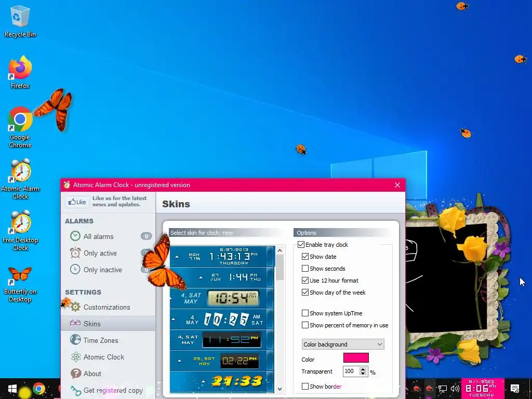Select the 1:44 PM THU skin

pos(222,277)
